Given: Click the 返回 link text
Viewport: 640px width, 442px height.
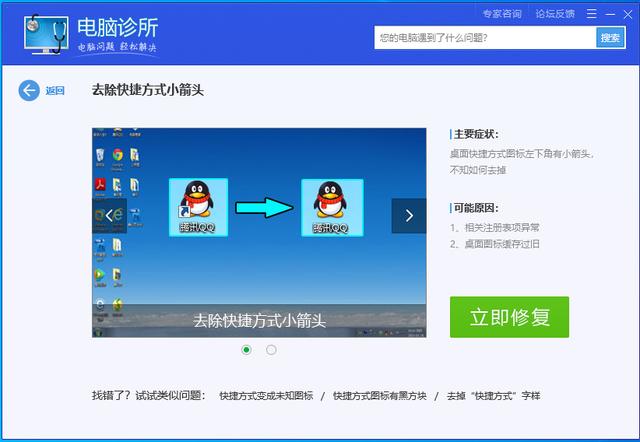Looking at the screenshot, I should [55, 91].
